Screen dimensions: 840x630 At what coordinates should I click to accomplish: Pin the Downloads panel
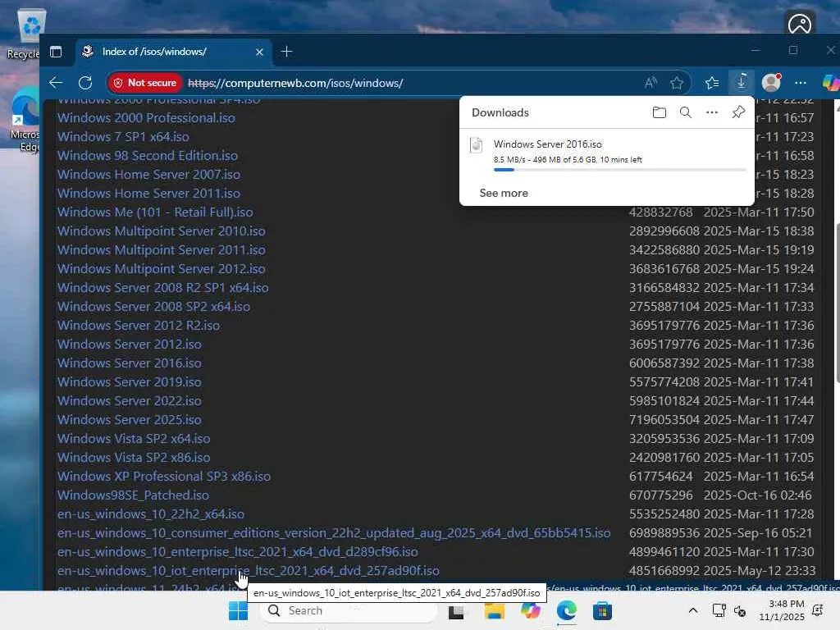[738, 112]
